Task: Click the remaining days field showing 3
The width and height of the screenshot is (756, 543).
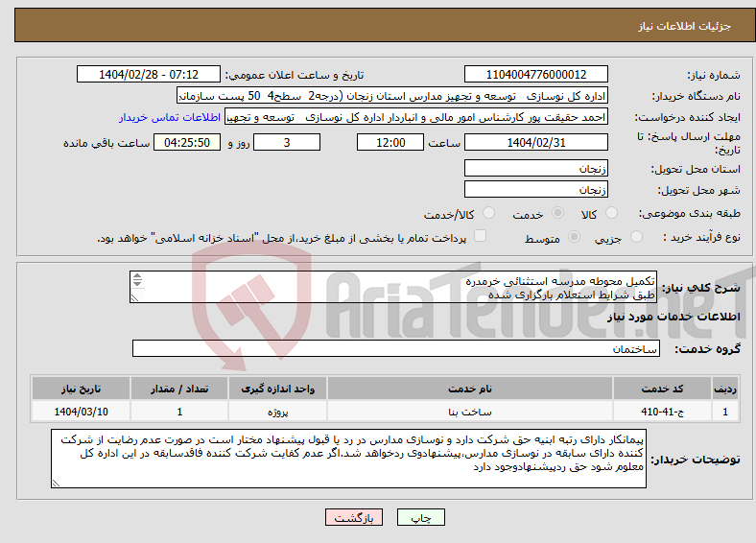Action: tap(287, 142)
